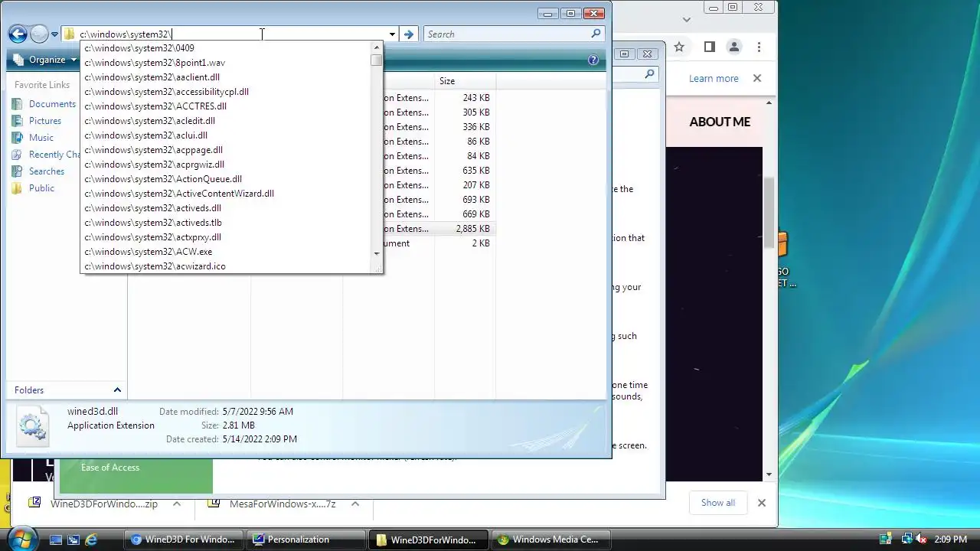
Task: Open the recent pages dropdown arrow
Action: 54,34
